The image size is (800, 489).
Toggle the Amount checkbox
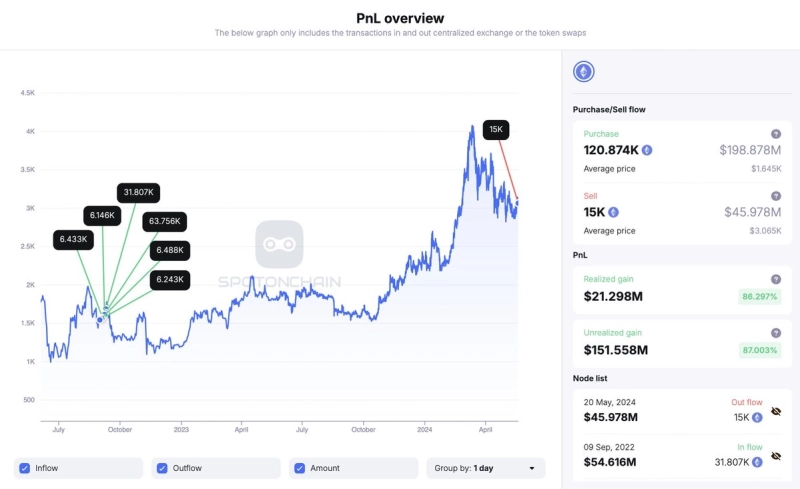point(300,468)
